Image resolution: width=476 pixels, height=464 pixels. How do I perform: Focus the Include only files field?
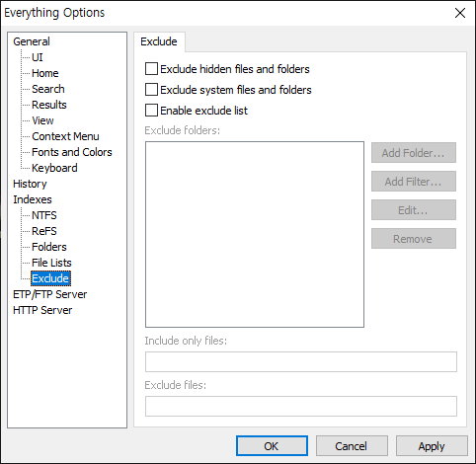(301, 361)
